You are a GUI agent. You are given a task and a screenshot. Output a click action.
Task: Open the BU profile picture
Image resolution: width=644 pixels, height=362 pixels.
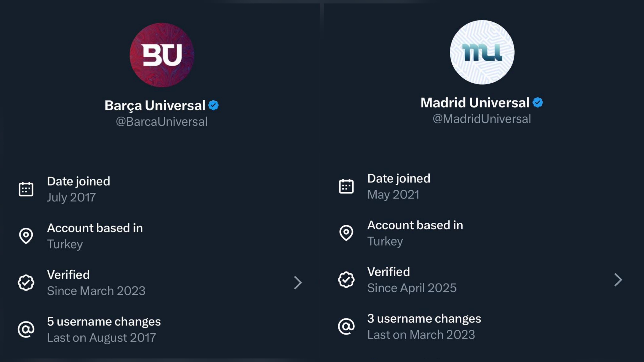tap(162, 55)
